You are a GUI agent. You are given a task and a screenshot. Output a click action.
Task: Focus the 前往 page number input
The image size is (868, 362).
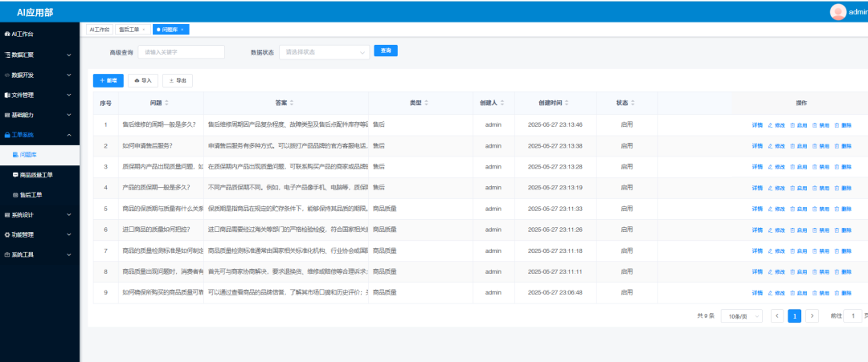(x=853, y=316)
